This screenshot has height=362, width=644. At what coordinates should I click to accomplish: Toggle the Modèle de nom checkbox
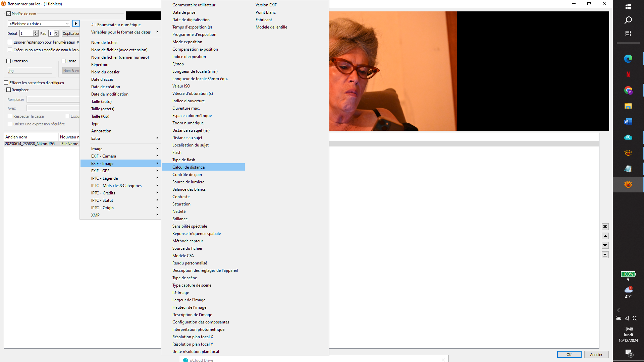pyautogui.click(x=9, y=14)
